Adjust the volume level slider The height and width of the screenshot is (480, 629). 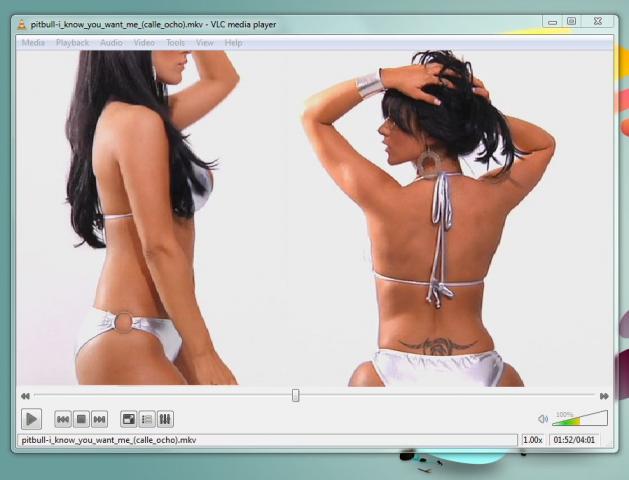pyautogui.click(x=580, y=418)
